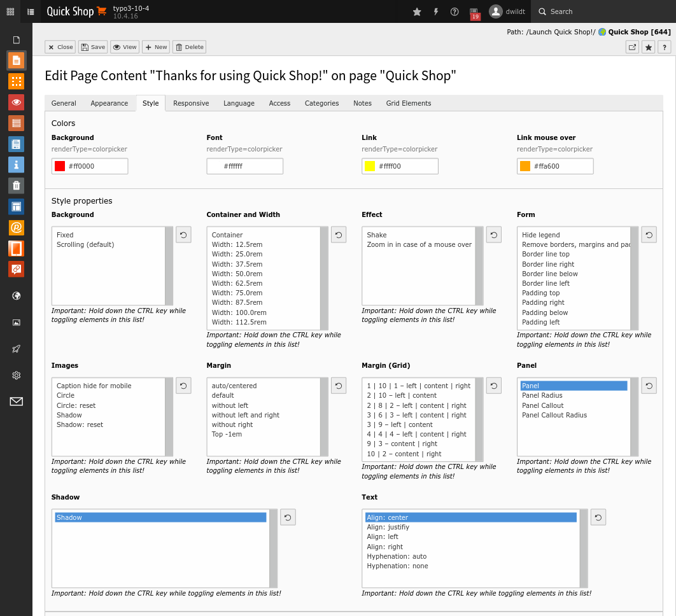Open the Settings gear module in sidebar
676x616 pixels.
tap(17, 375)
